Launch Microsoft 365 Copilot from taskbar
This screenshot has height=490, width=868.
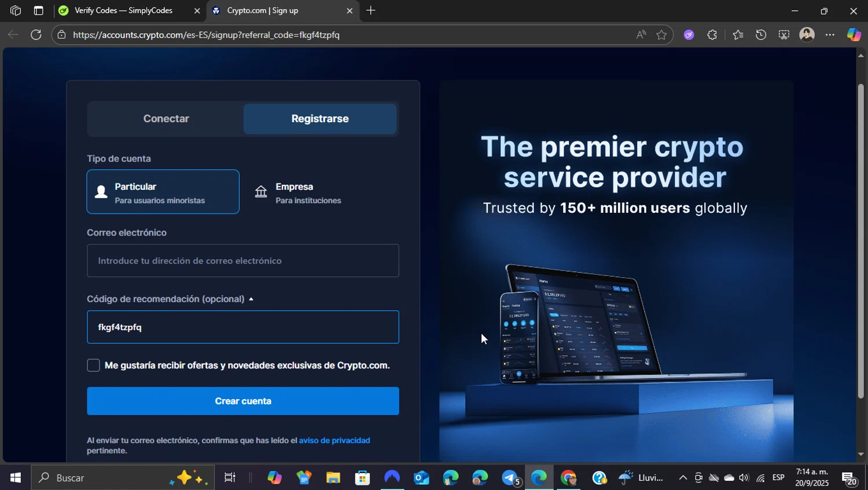click(274, 478)
